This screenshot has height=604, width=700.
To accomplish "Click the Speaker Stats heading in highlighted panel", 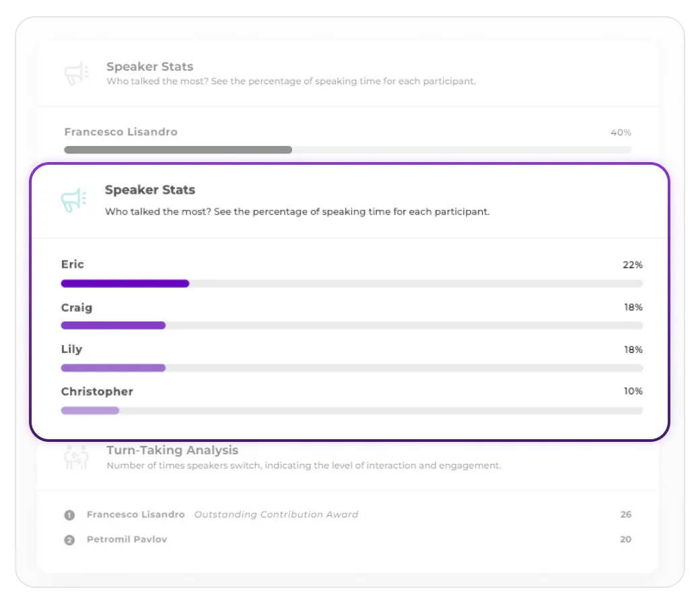I will [x=149, y=190].
